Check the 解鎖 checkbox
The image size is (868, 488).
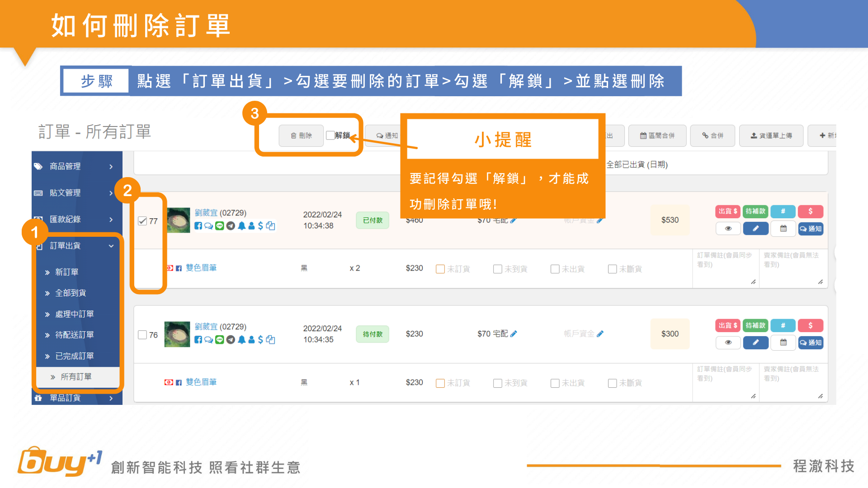click(x=330, y=136)
